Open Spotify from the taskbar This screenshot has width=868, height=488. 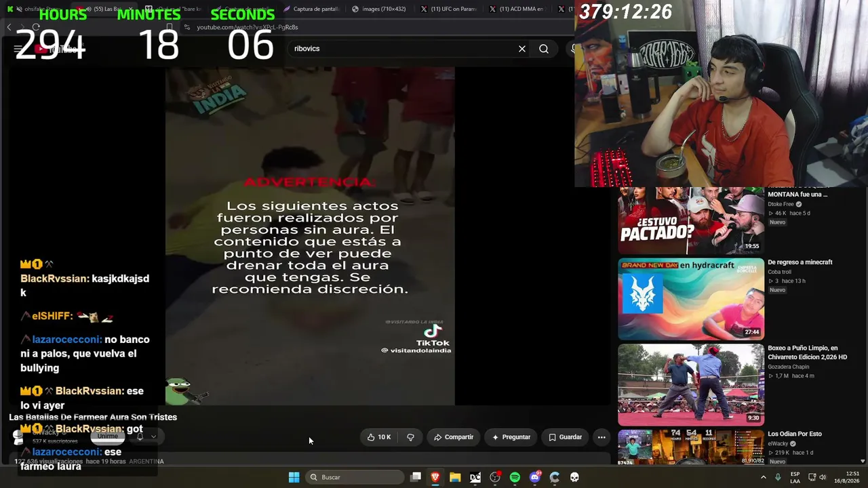click(515, 477)
